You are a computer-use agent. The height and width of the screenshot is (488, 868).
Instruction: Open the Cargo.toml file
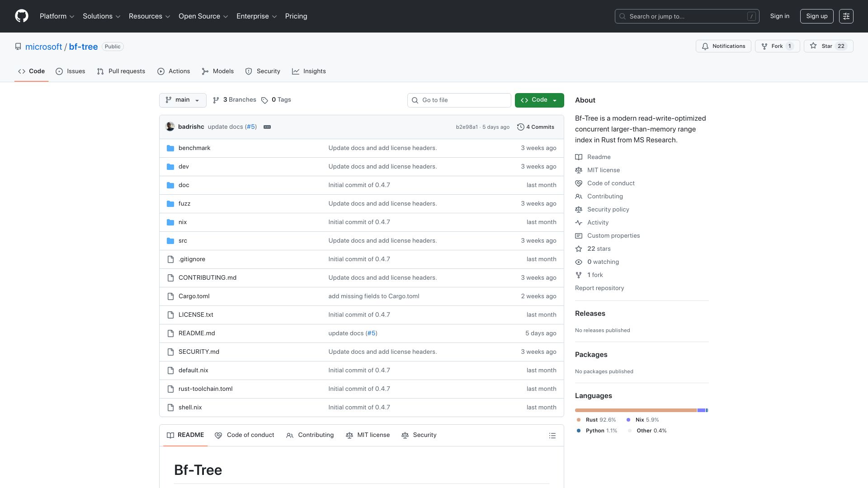pos(194,296)
